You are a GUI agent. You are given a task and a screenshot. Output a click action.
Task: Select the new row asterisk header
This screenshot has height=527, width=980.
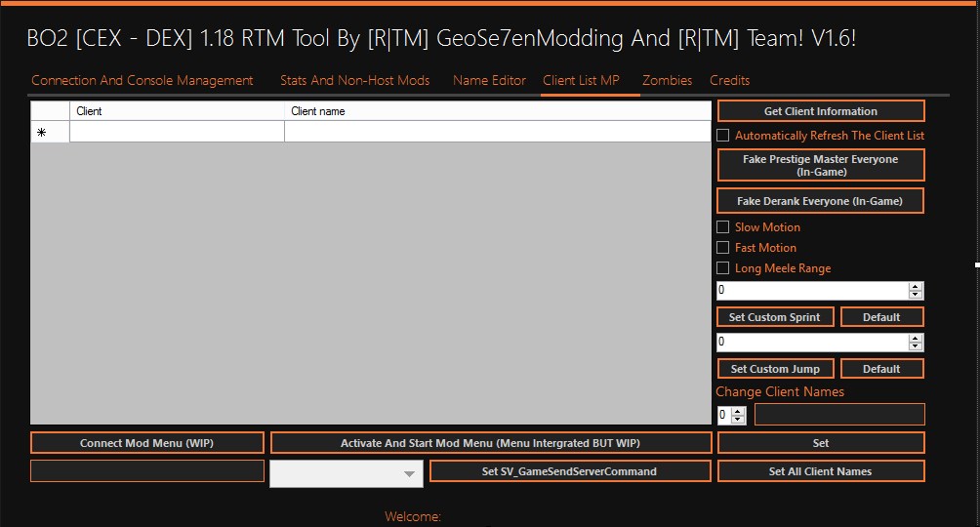tap(50, 132)
